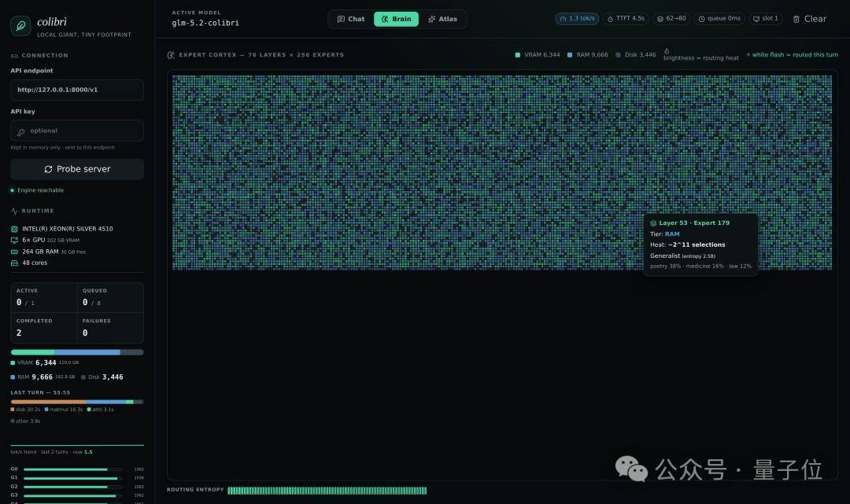Click the ACTIVE 0 / 1 counter
Screen dimensions: 850x504
pyautogui.click(x=44, y=297)
